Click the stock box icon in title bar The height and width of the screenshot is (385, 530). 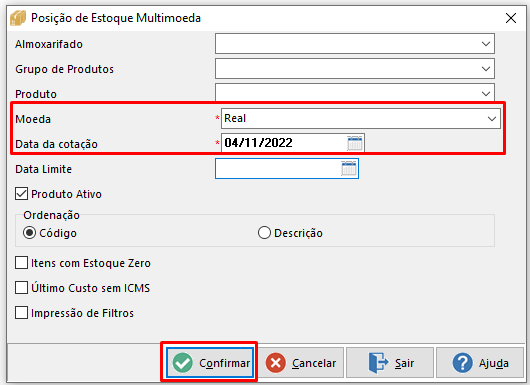pyautogui.click(x=18, y=18)
